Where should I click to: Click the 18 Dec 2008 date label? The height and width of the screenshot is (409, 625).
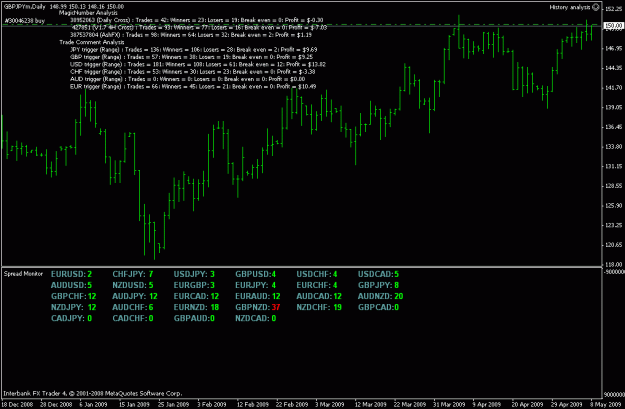click(17, 405)
